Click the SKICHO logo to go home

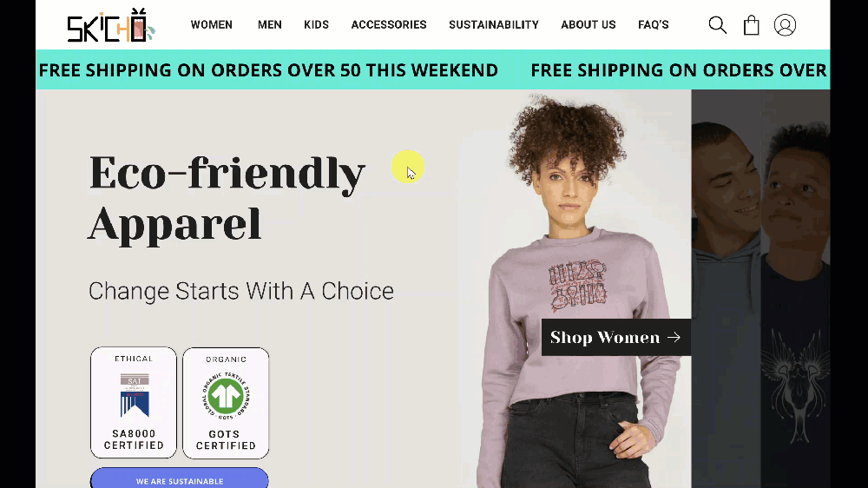[111, 25]
